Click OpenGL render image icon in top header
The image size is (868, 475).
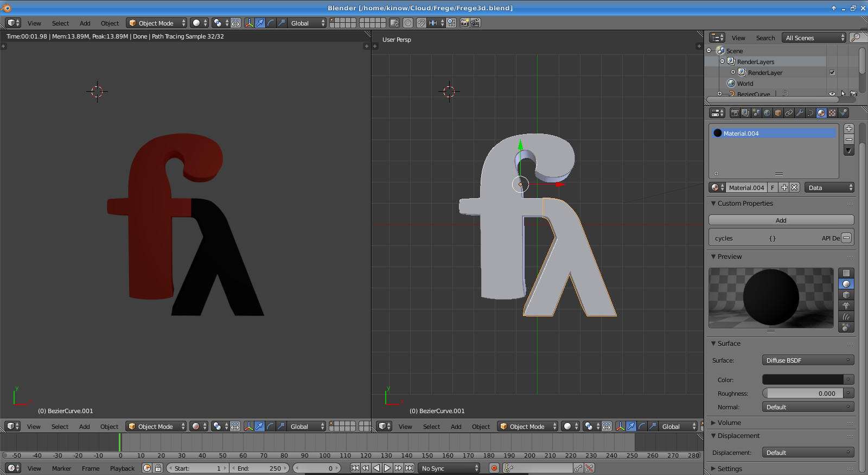click(464, 23)
